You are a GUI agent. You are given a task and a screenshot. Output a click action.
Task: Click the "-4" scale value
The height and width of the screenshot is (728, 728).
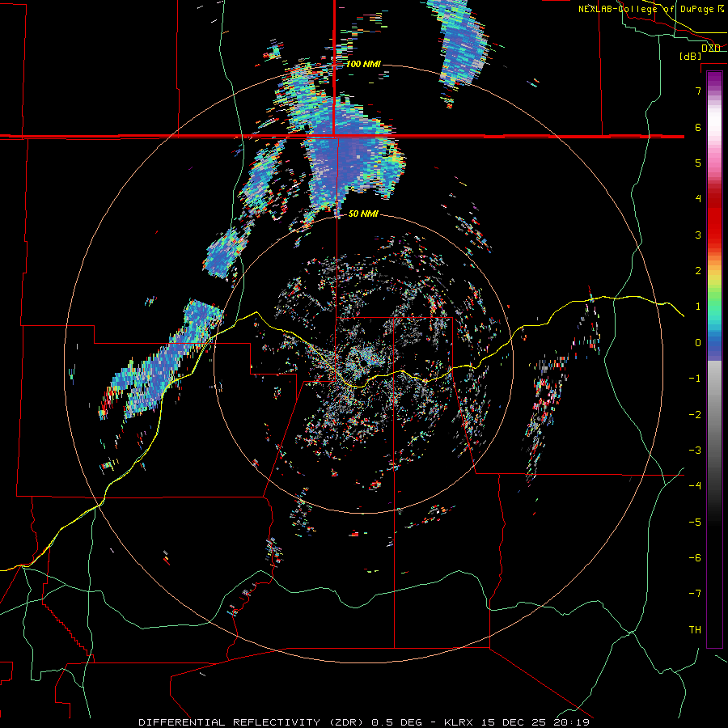coord(695,486)
